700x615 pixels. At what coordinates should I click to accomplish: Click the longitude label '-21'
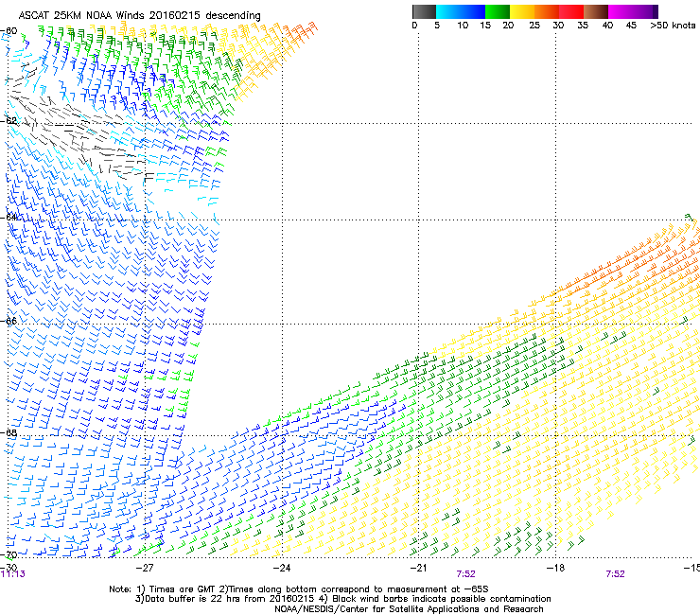pyautogui.click(x=419, y=568)
